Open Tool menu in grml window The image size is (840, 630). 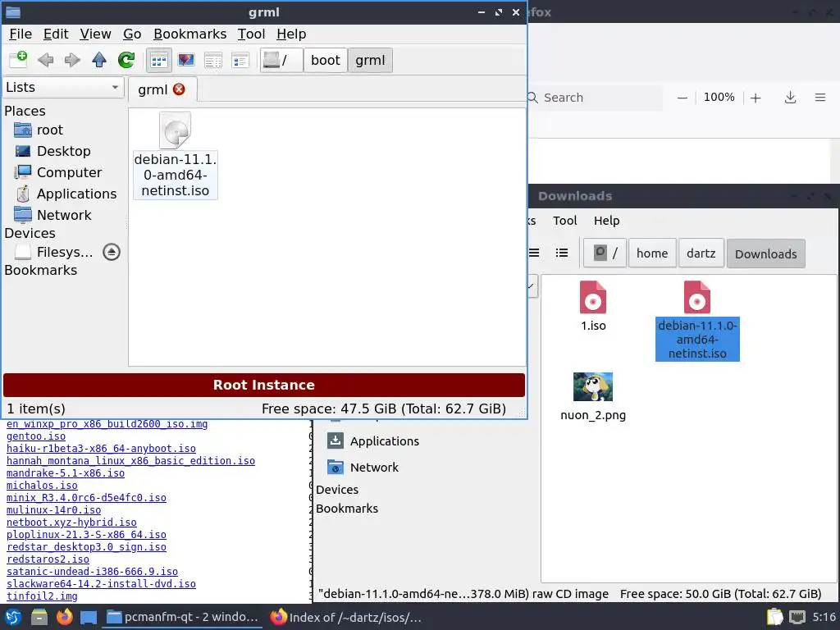251,34
